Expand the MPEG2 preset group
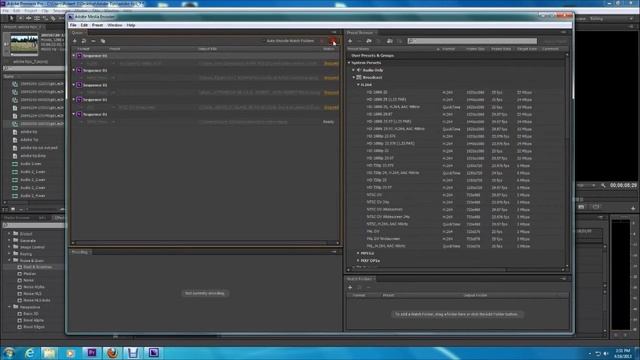 (x=358, y=253)
